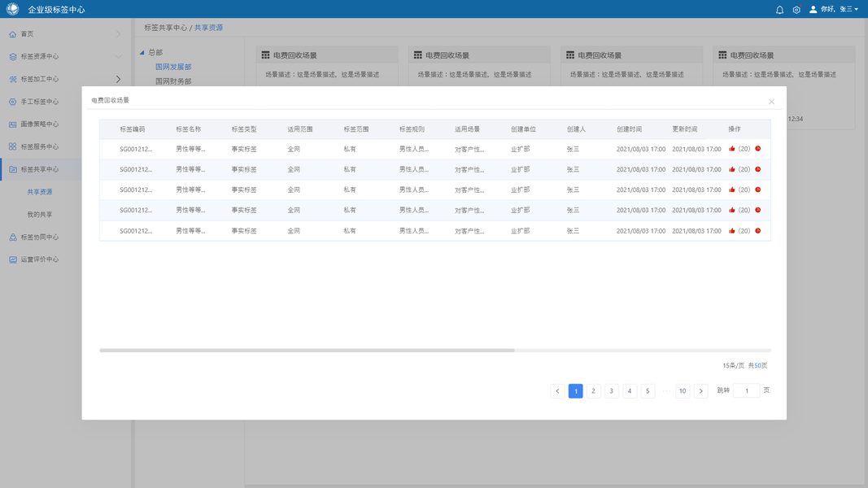Go to previous page arrow
The image size is (868, 488).
pos(557,391)
